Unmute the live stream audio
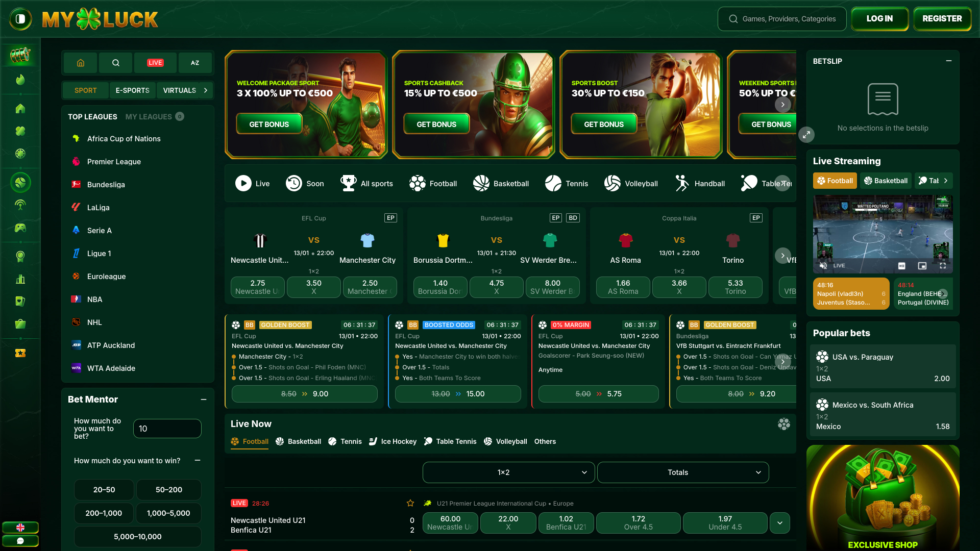980x551 pixels. (x=823, y=265)
